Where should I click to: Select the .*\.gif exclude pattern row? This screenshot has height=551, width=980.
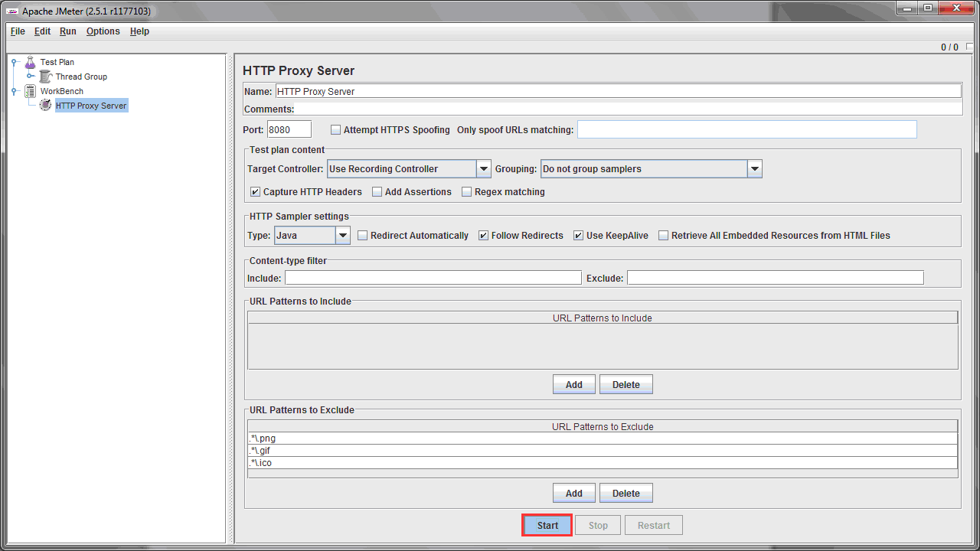coord(603,451)
